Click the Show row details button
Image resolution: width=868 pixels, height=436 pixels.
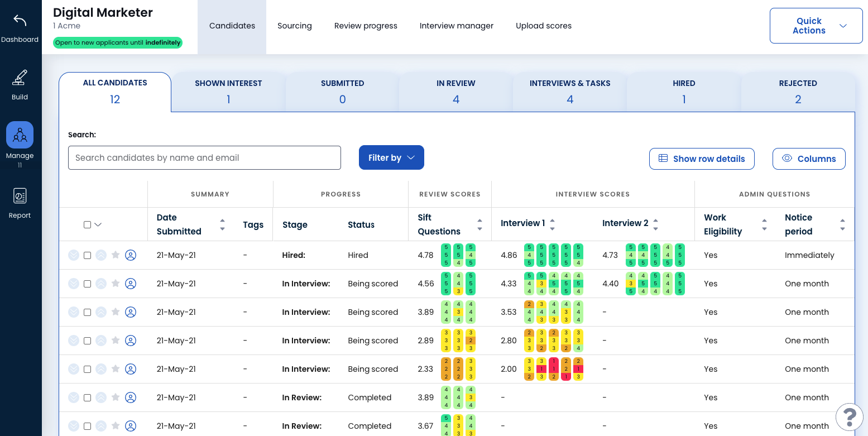coord(702,159)
